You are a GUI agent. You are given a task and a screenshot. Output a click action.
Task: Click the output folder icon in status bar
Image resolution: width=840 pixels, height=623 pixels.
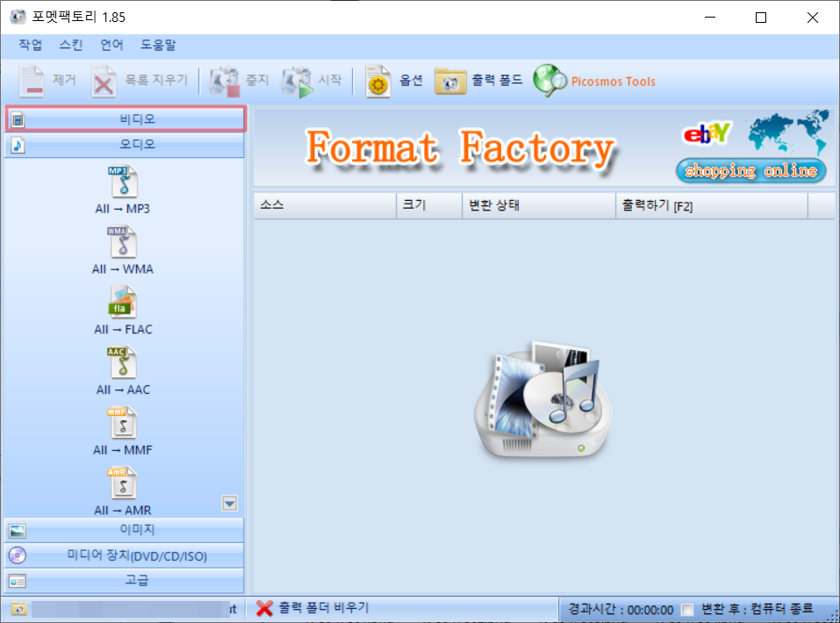18,609
